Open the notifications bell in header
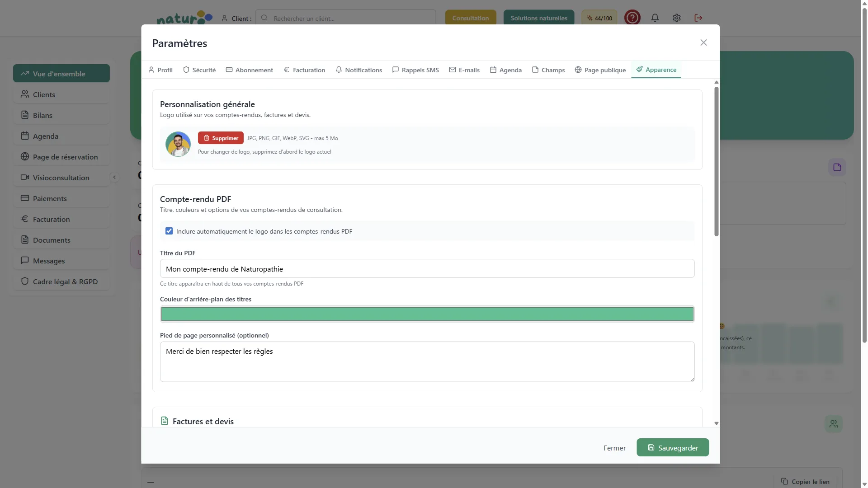The image size is (868, 488). [655, 18]
